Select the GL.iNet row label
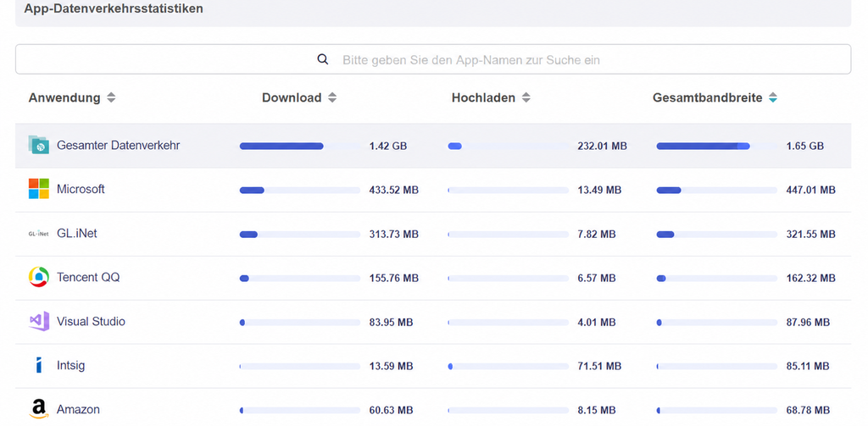 pyautogui.click(x=77, y=234)
